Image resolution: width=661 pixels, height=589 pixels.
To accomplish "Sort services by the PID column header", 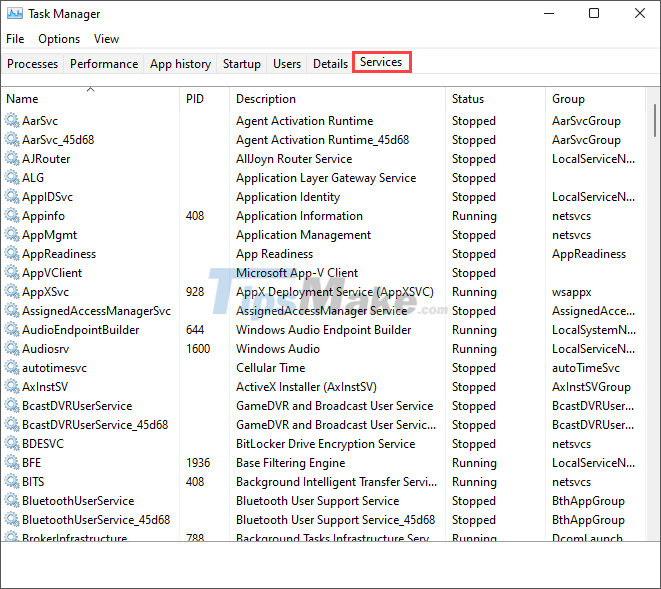I will pyautogui.click(x=205, y=99).
